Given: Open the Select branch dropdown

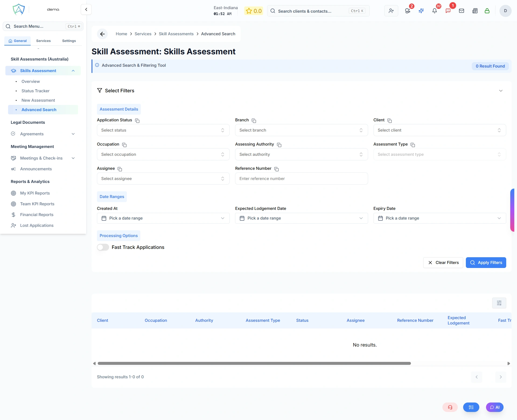Looking at the screenshot, I should click(x=301, y=130).
